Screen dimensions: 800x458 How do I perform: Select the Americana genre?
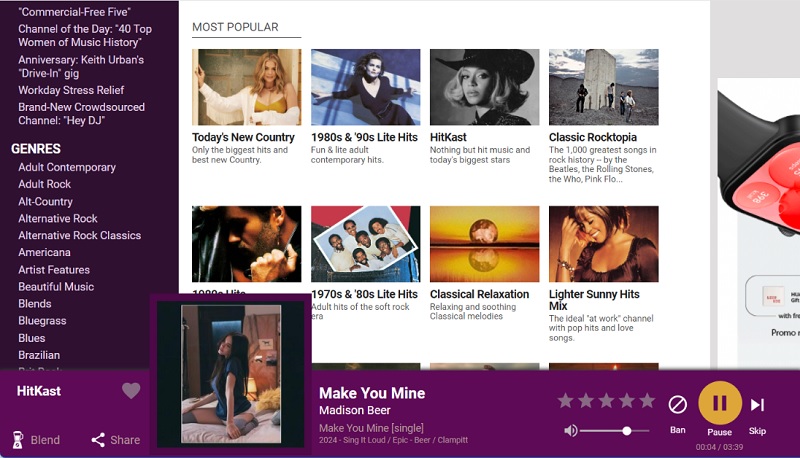tap(44, 252)
